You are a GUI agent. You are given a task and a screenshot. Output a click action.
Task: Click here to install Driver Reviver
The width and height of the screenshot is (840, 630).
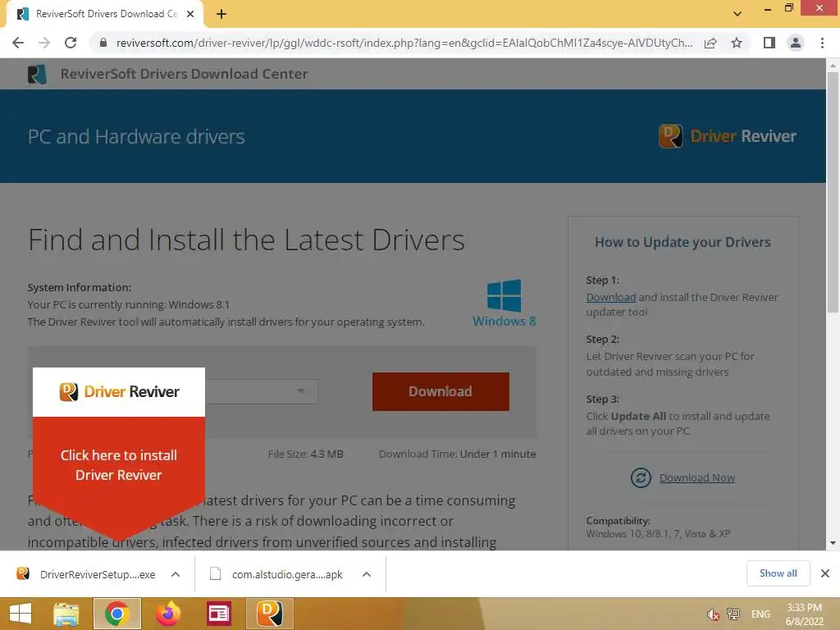point(118,465)
